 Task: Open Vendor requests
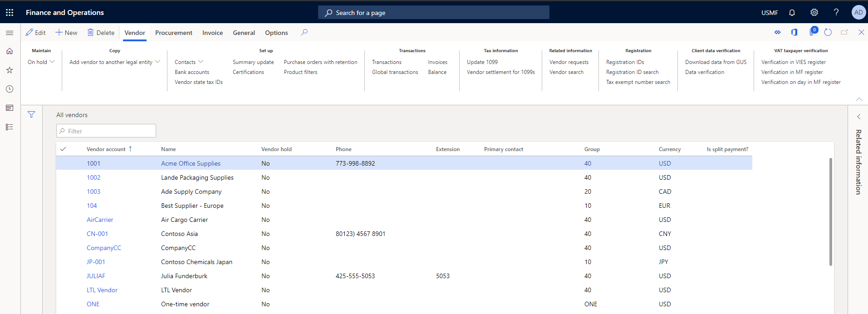(569, 62)
